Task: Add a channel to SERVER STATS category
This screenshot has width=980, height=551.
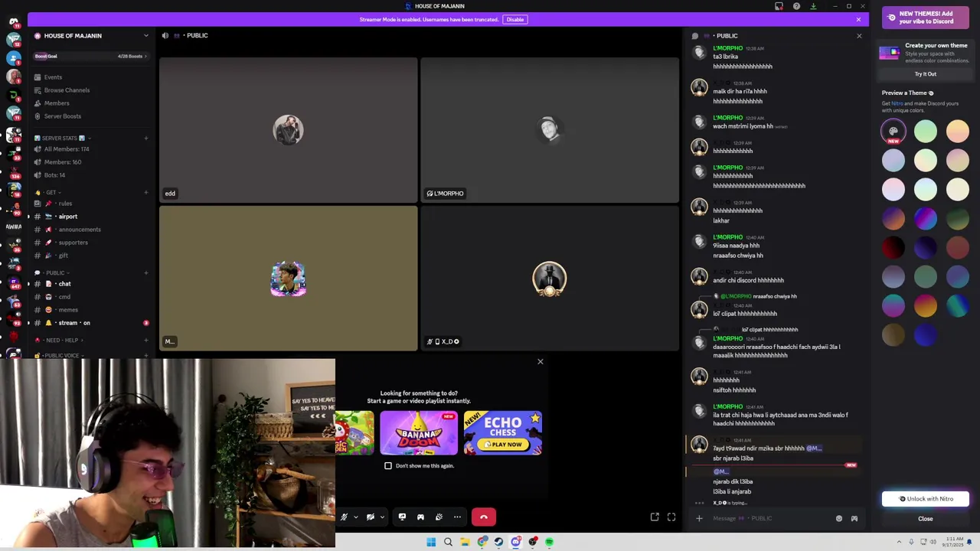Action: 145,139
